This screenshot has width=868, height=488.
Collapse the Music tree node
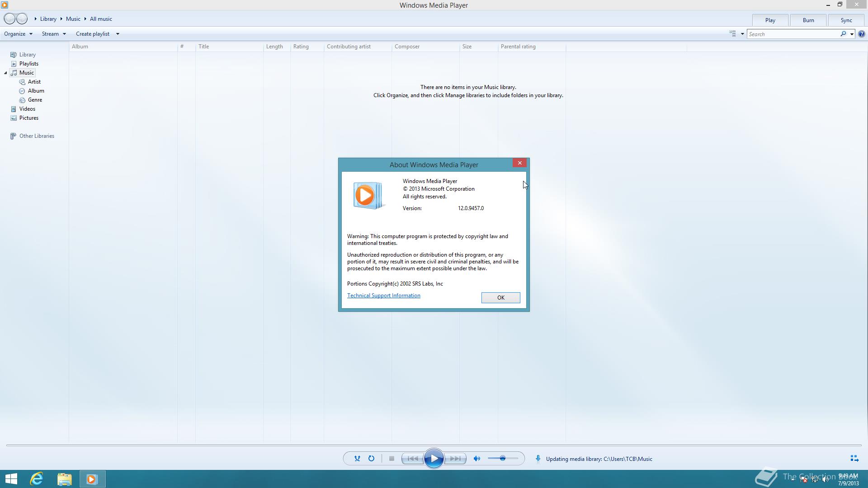pyautogui.click(x=5, y=73)
